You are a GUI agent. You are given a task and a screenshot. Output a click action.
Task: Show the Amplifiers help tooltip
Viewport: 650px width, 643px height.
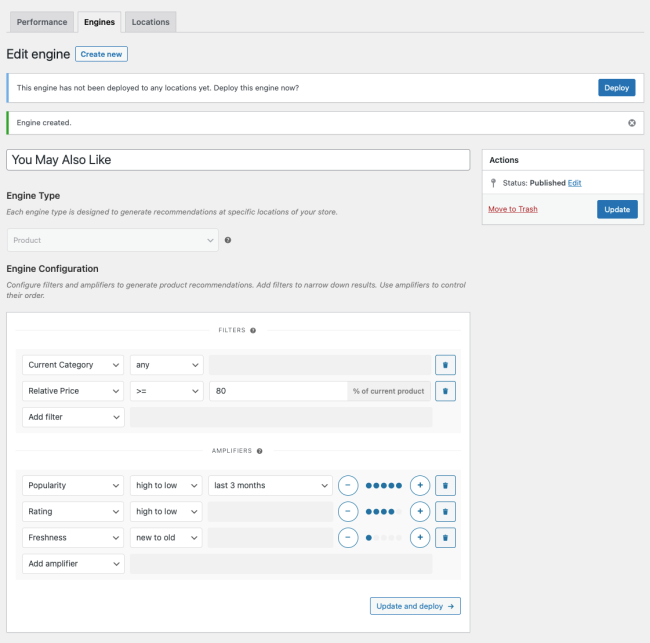260,451
